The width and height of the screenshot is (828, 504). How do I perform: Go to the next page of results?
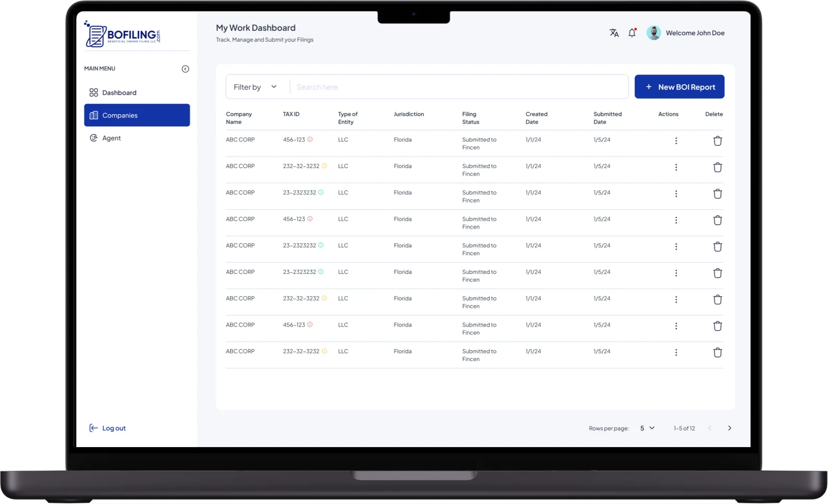730,428
